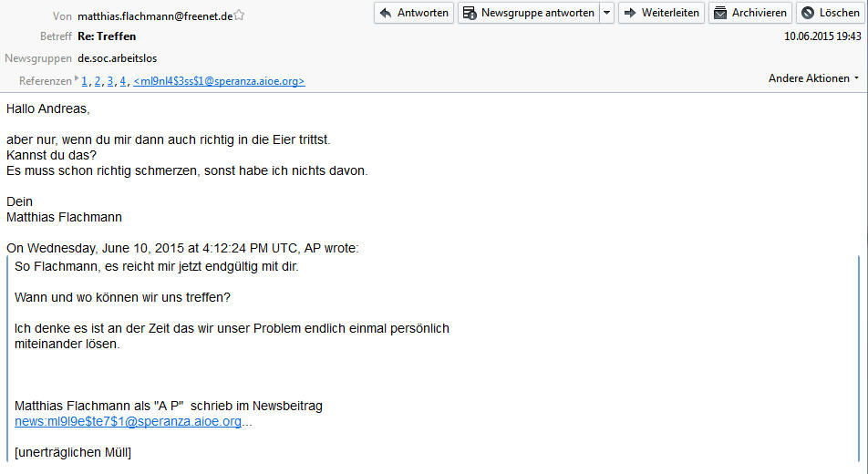Click the sender address matthias.flachmann@freenet.de
Image resolution: width=868 pixels, height=474 pixels.
[155, 16]
